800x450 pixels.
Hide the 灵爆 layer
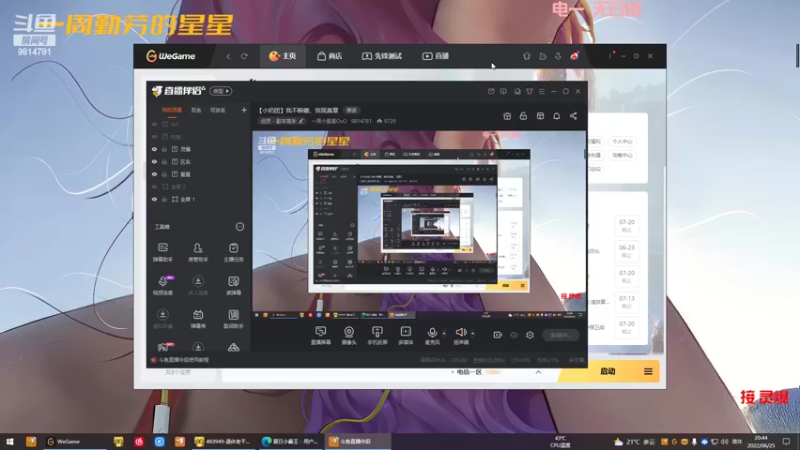coord(154,149)
